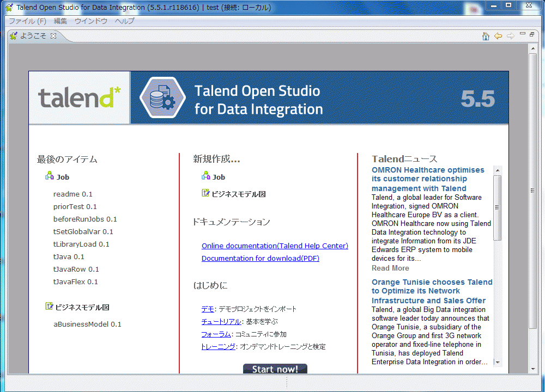Click the Talend icon on ようこそ tab
Screen dimensions: 545x392
14,36
